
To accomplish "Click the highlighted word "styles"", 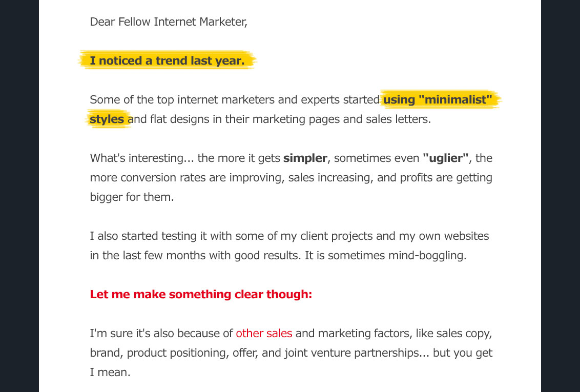I will coord(107,119).
